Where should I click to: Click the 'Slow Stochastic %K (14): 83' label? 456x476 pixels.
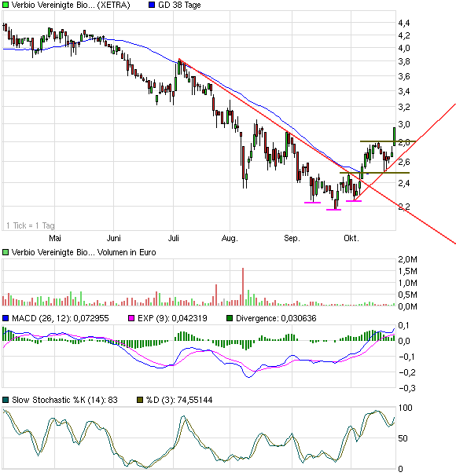(64, 400)
